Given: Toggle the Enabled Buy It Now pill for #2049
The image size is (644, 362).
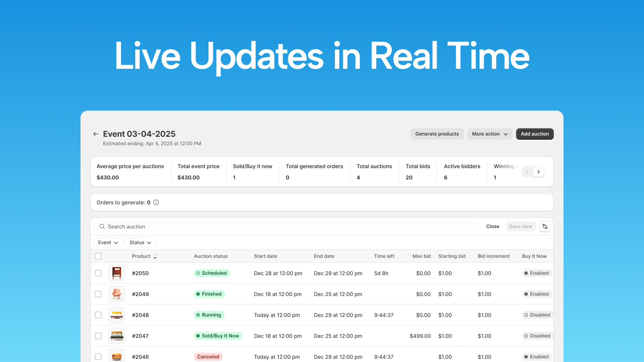Looking at the screenshot, I should pos(537,294).
